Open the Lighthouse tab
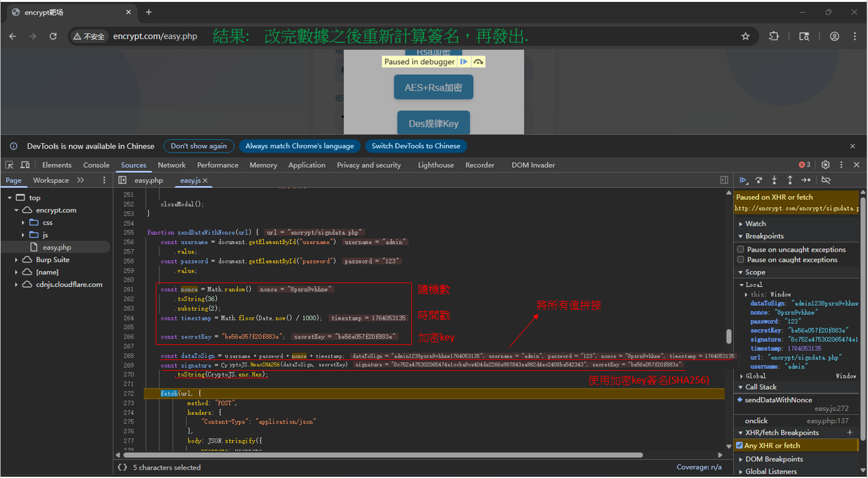The height and width of the screenshot is (478, 868). click(436, 165)
